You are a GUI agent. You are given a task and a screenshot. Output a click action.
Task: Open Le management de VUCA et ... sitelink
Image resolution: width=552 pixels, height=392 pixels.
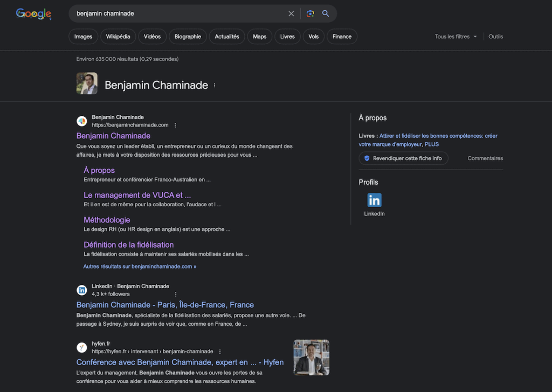[x=137, y=195]
